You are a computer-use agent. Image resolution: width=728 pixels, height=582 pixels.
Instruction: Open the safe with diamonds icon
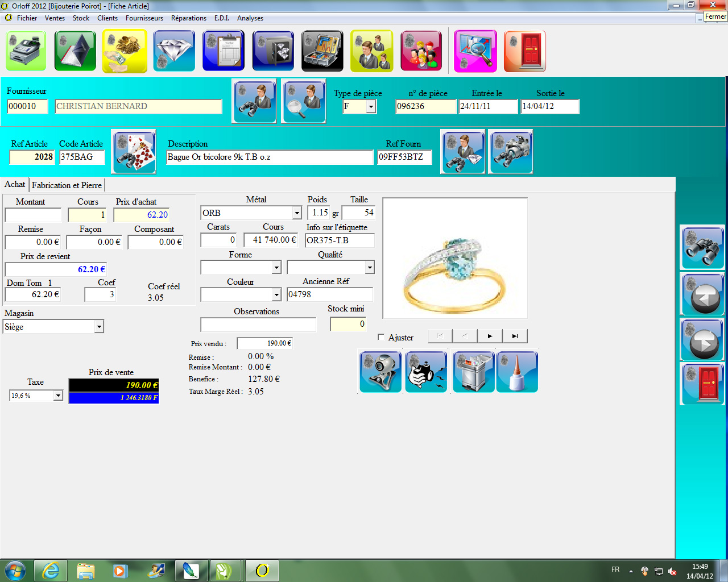273,51
